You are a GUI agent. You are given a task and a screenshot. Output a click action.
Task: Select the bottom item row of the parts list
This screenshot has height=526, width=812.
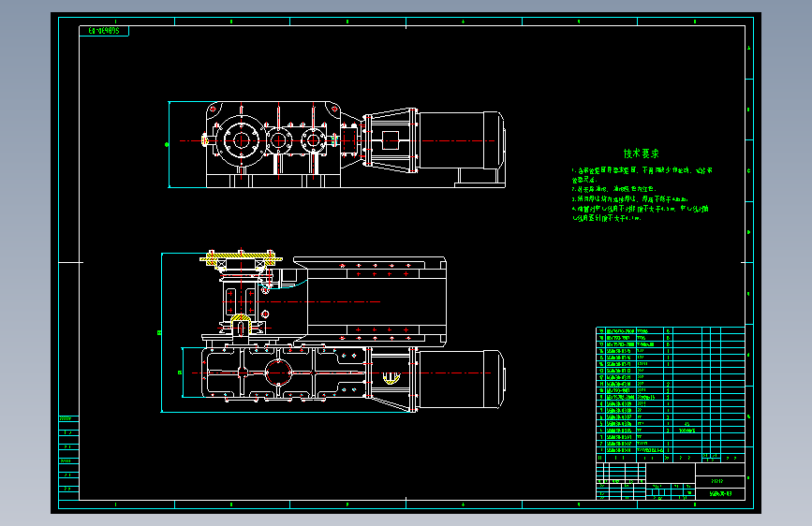coord(671,450)
